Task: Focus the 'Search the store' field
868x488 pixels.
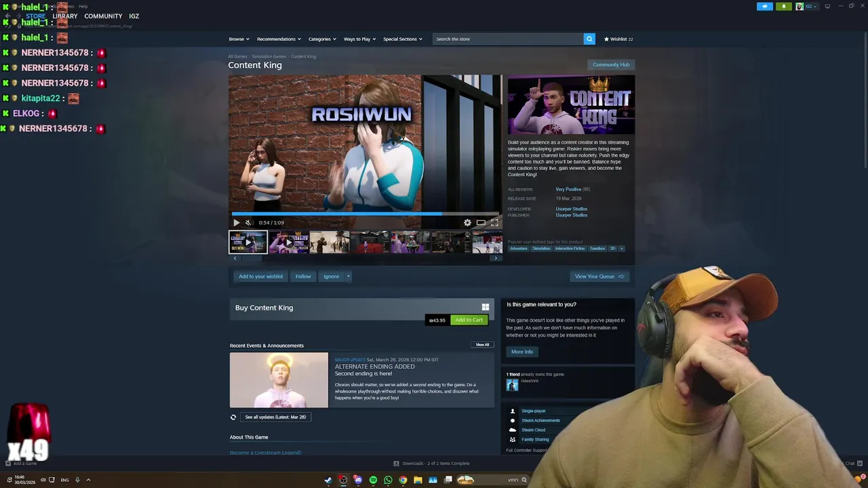Action: (509, 39)
